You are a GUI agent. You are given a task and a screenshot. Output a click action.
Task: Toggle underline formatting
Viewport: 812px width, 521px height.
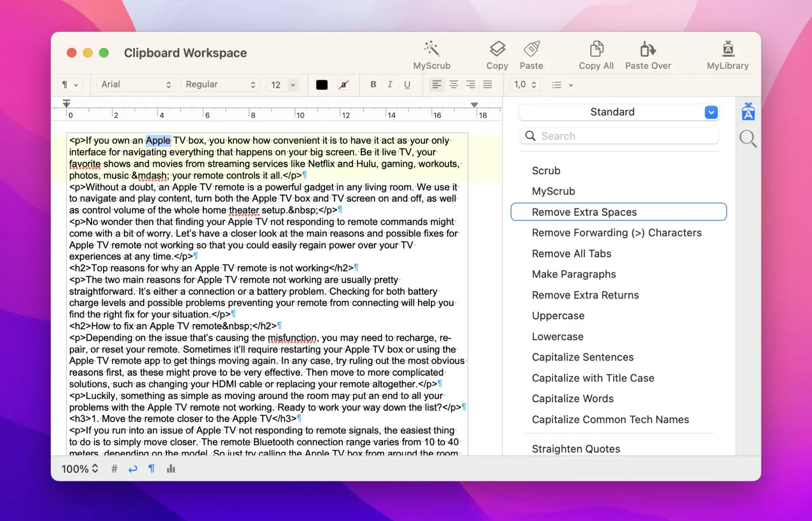pos(407,84)
